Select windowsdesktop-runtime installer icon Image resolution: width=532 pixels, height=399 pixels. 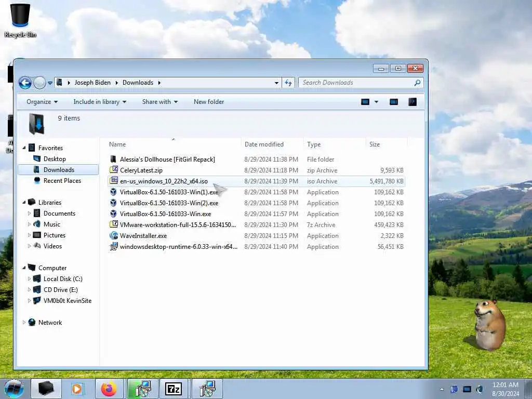click(x=113, y=247)
